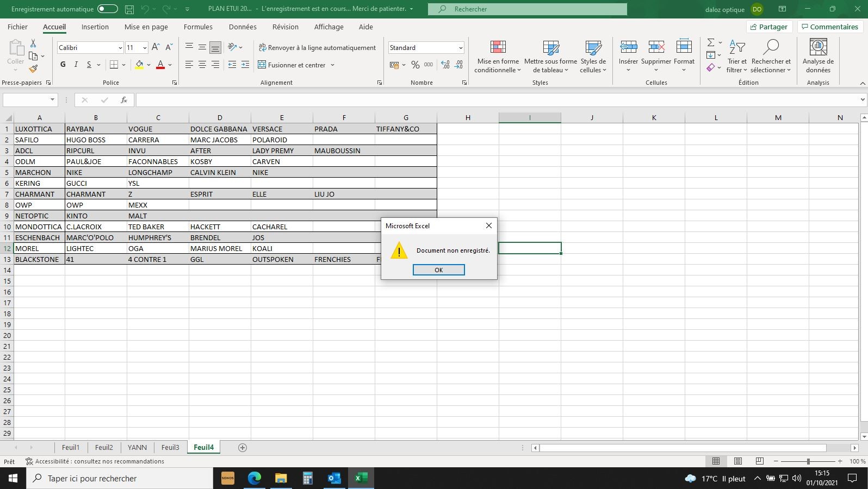Click the insert function fx icon

coord(124,100)
